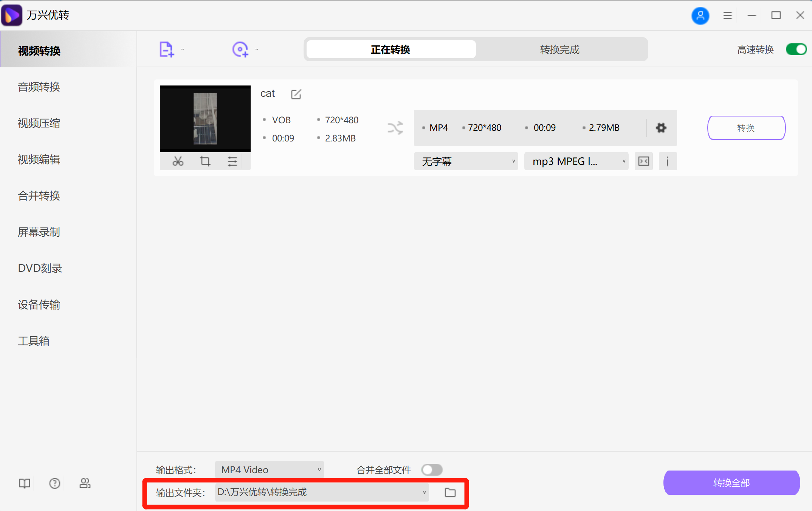Switch to the 转换完成 tab
Image resolution: width=812 pixels, height=511 pixels.
[560, 49]
